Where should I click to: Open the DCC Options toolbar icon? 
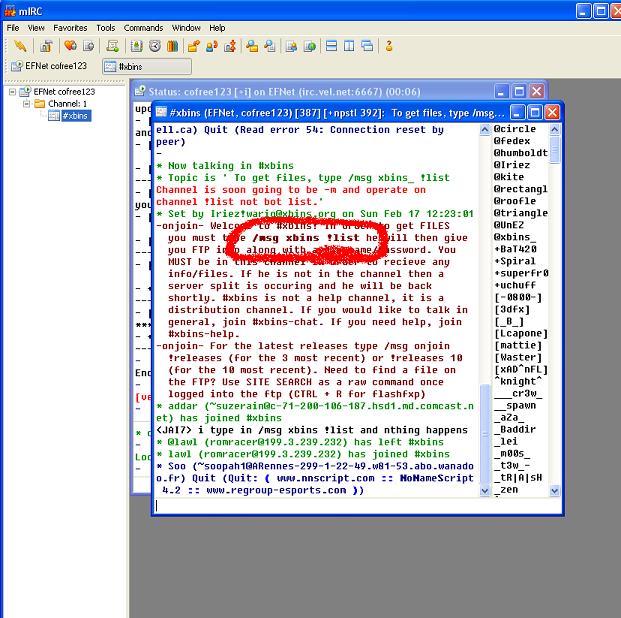point(230,46)
